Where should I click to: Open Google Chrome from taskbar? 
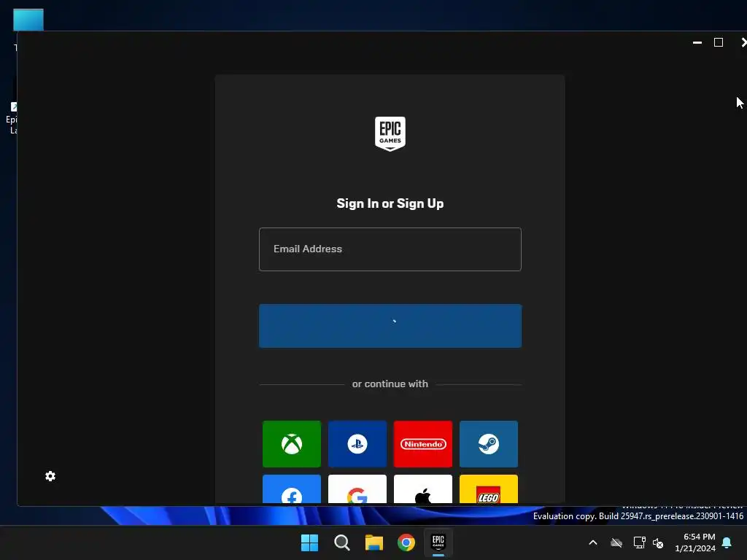point(406,542)
